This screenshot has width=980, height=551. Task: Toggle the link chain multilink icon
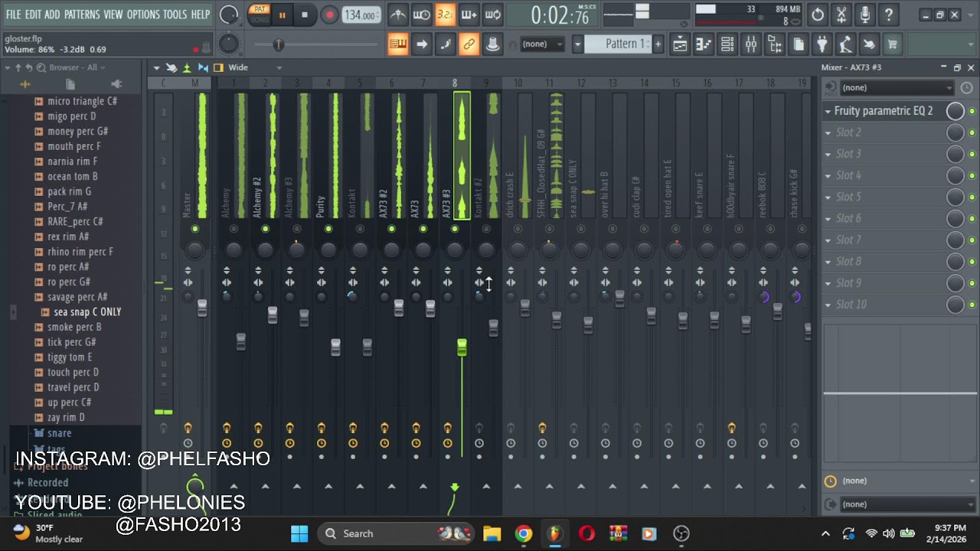pos(469,44)
